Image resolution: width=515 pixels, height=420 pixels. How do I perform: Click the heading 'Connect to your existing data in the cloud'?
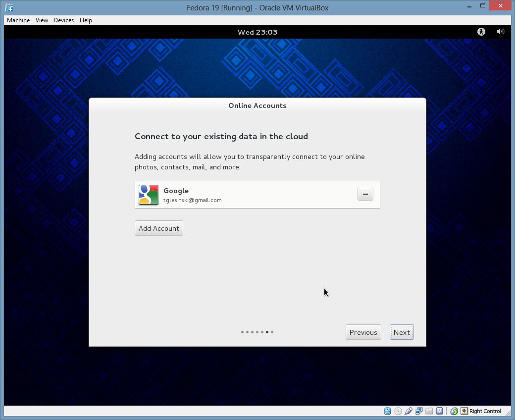click(221, 137)
